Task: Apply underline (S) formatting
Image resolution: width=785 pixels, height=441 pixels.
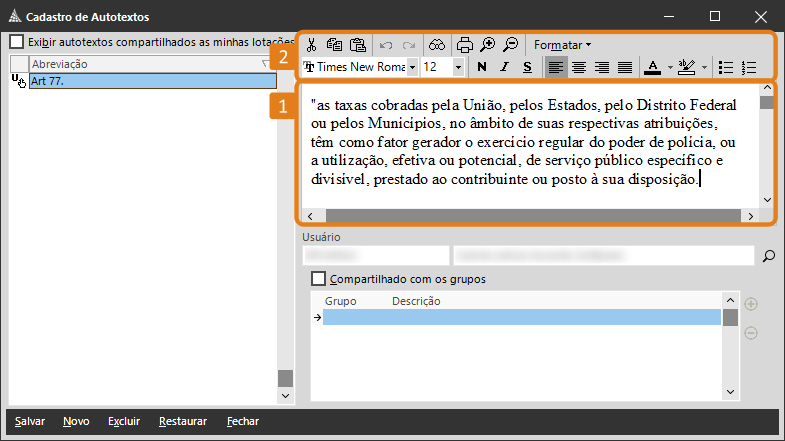Action: pyautogui.click(x=527, y=67)
